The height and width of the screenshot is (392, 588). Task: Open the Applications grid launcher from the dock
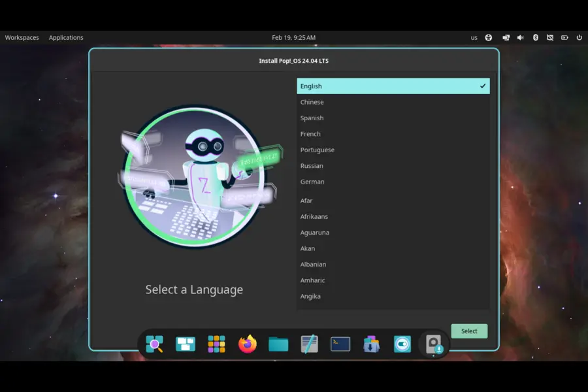[216, 344]
